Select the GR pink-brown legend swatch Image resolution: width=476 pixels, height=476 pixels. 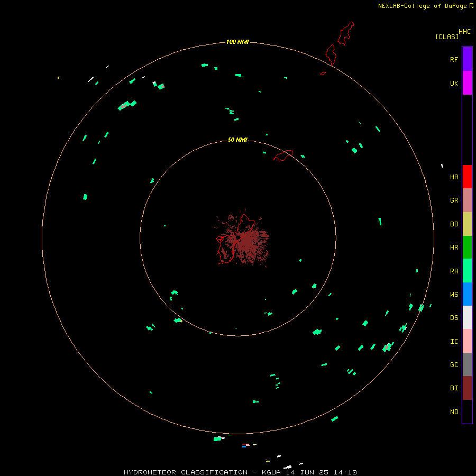467,200
